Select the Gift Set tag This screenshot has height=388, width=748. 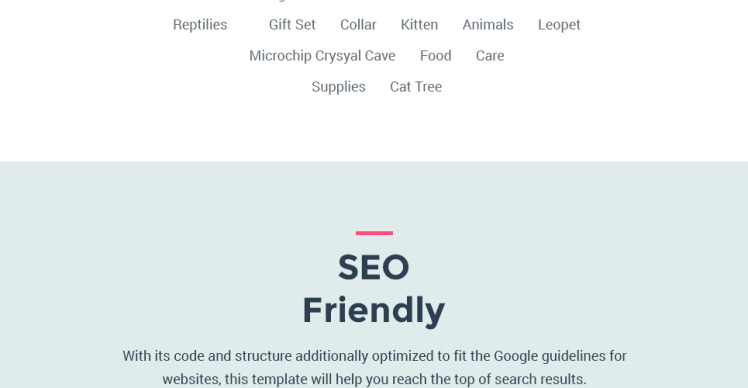[292, 24]
